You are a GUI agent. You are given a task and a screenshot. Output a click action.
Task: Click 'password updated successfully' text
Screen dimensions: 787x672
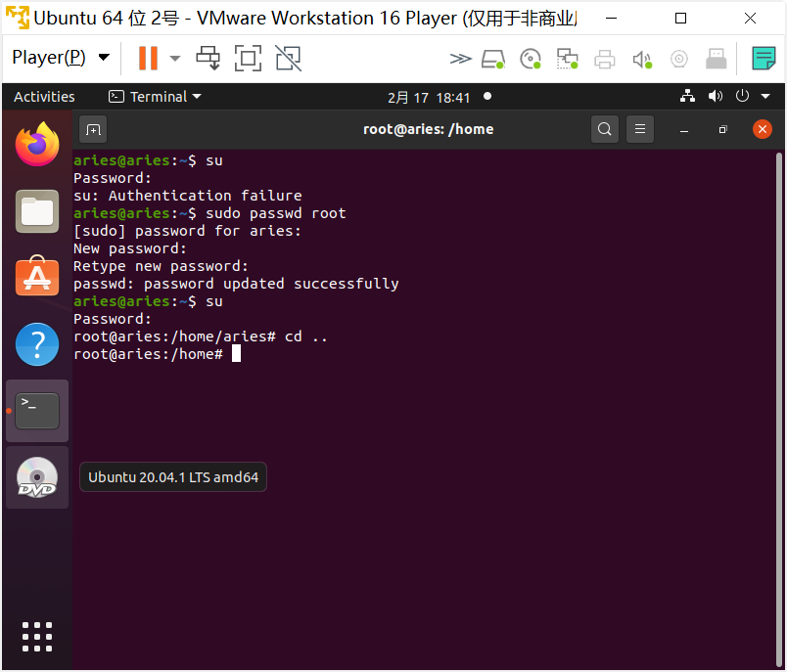coord(271,284)
